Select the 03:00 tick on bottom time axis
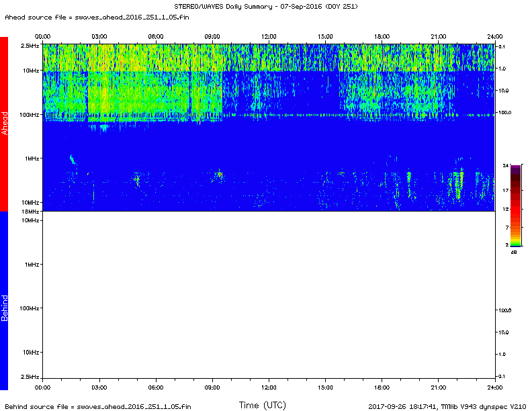532x411 pixels. point(99,387)
